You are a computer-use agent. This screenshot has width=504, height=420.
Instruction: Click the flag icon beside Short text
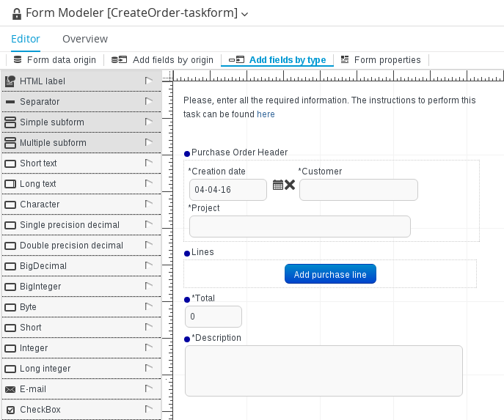coord(148,163)
